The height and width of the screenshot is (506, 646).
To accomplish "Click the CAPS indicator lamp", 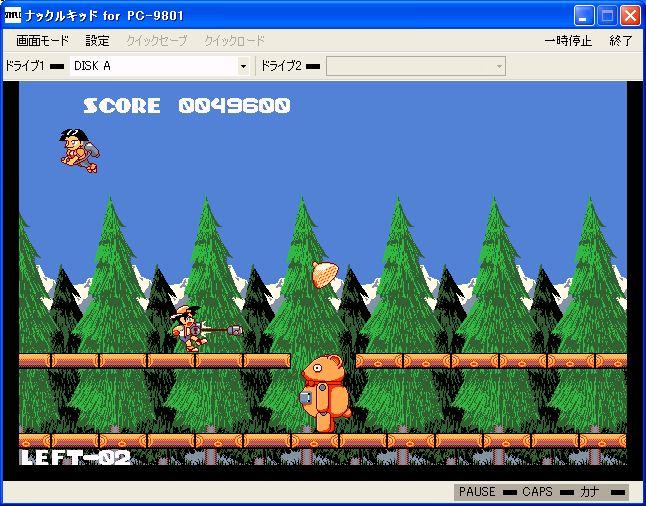I will 567,492.
